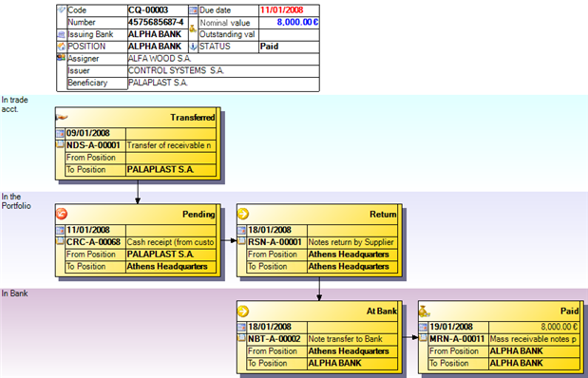
Task: Click the Return card title
Action: 383,214
